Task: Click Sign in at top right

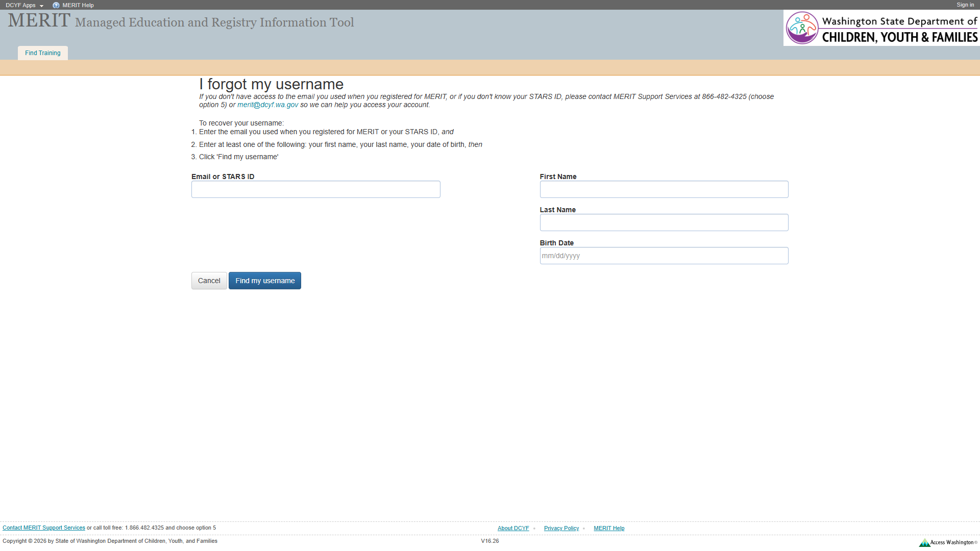Action: [x=965, y=5]
